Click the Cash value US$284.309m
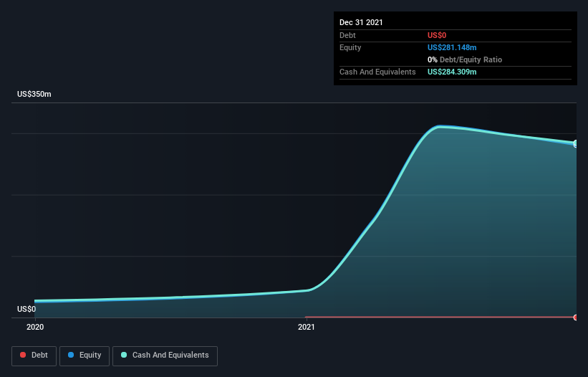 pos(452,72)
